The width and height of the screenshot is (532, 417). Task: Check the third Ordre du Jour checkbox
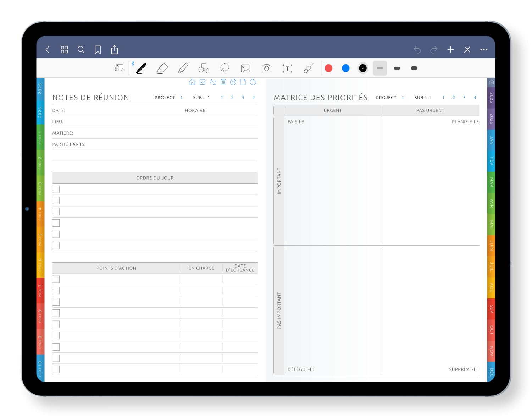point(56,212)
